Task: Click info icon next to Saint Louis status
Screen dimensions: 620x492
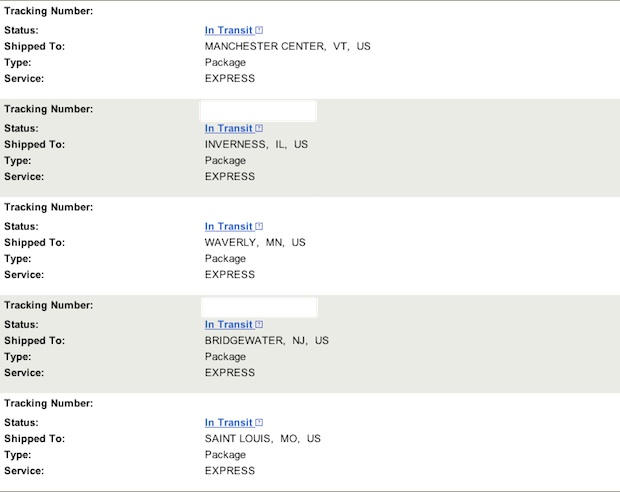Action: [259, 422]
